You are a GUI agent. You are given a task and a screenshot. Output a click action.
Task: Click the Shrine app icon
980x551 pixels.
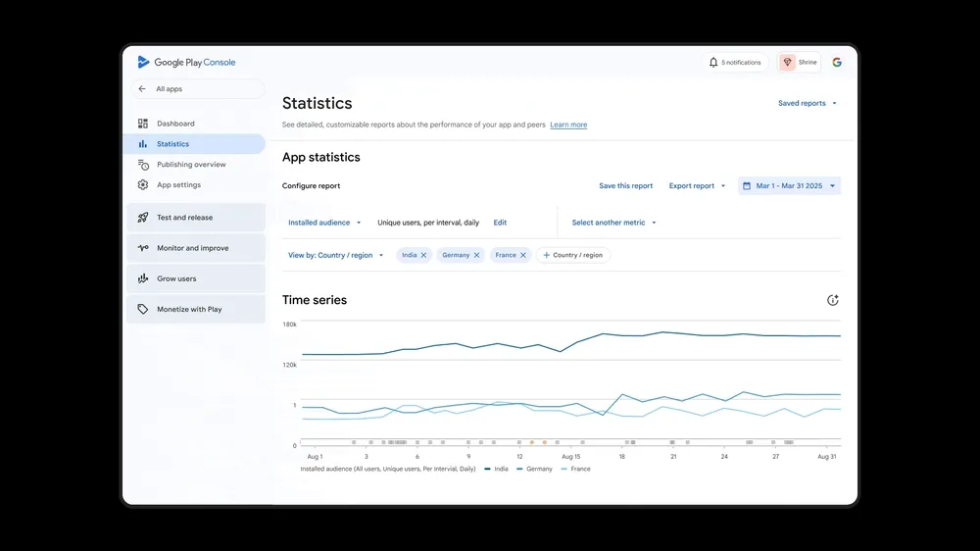pyautogui.click(x=787, y=62)
